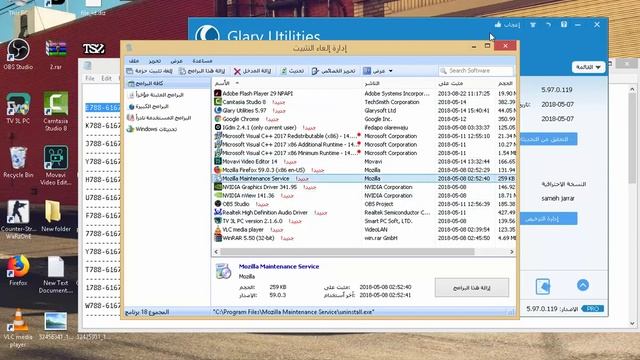Click the uninstall button in details pane
Image resolution: width=640 pixels, height=360 pixels.
click(472, 288)
